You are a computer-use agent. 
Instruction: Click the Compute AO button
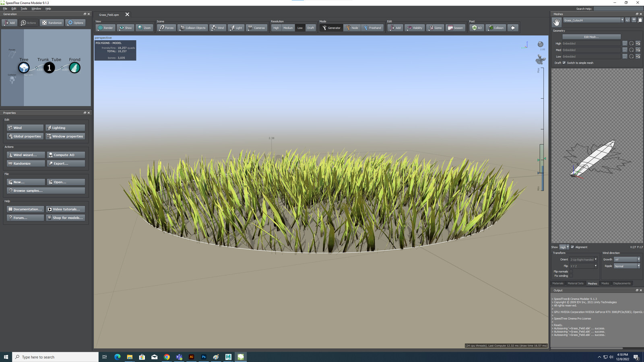click(66, 155)
